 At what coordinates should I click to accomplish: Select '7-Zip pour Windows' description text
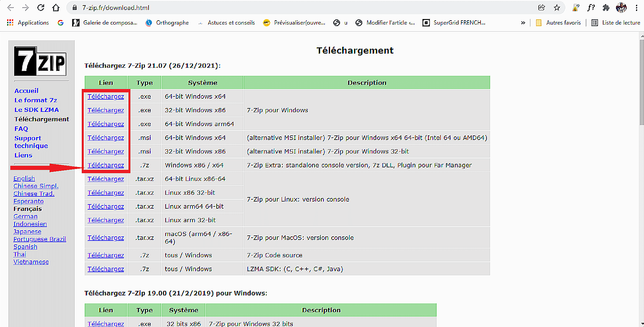coord(277,110)
